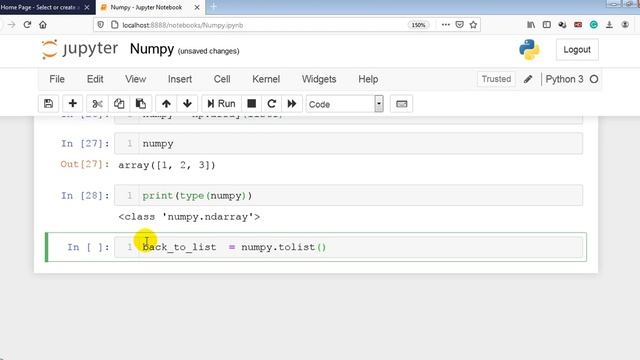The height and width of the screenshot is (360, 640).
Task: Click the back_to_list code cell
Action: tap(349, 247)
